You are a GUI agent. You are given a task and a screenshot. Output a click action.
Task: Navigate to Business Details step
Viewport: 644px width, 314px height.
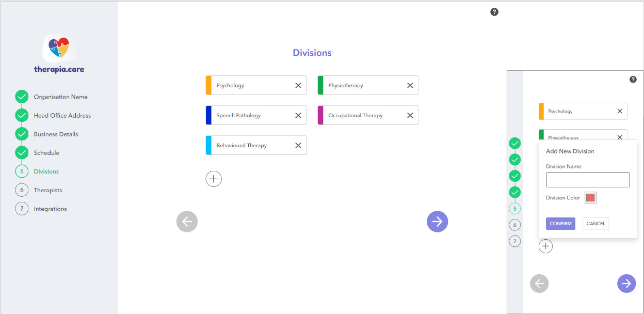coord(56,134)
